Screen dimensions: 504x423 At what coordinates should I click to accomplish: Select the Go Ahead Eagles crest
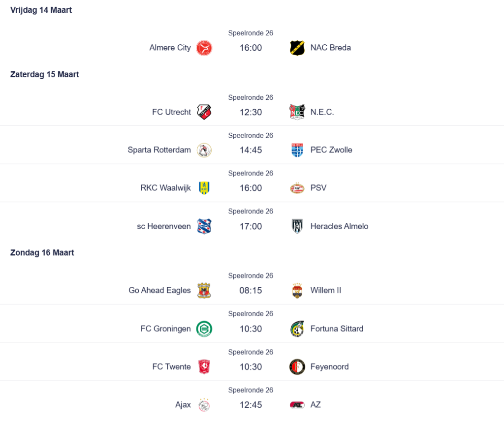[204, 290]
